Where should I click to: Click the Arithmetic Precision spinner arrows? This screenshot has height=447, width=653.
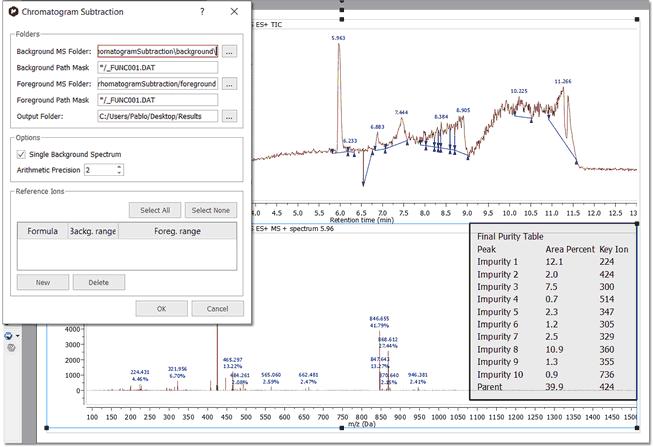(119, 170)
